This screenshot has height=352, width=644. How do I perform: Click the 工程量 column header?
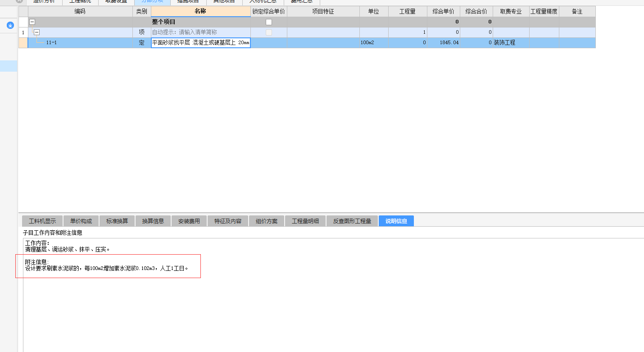(x=408, y=12)
